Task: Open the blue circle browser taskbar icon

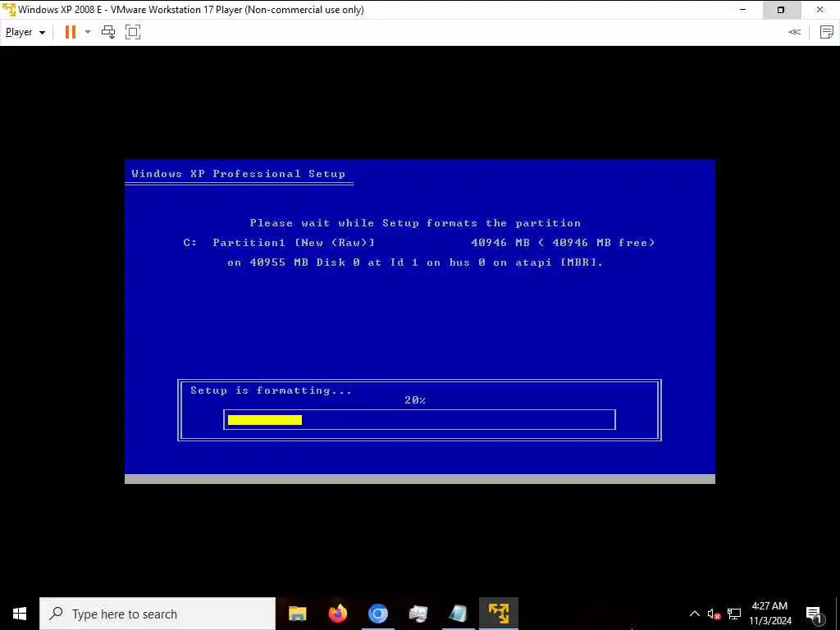Action: click(377, 614)
